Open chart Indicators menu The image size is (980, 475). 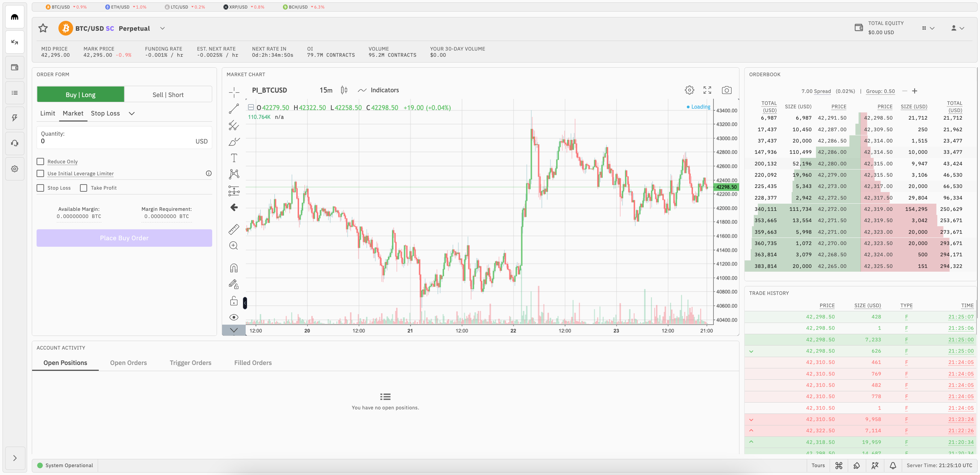(379, 90)
